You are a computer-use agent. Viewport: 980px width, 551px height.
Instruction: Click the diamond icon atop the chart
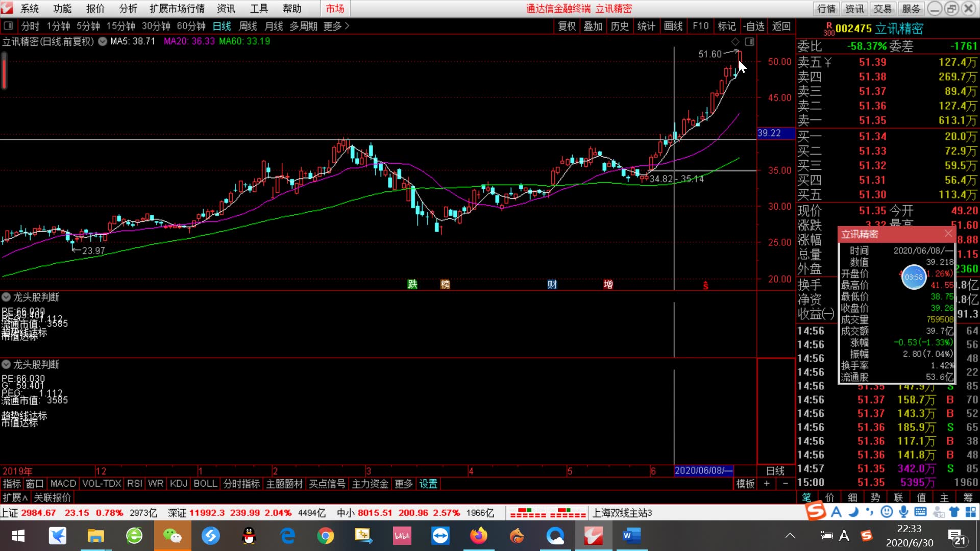736,41
